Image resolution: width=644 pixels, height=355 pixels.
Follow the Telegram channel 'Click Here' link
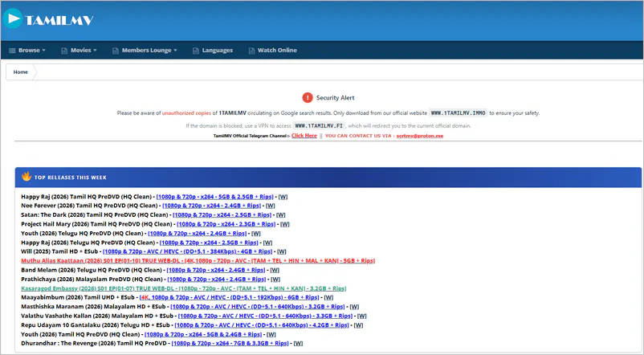coord(304,136)
